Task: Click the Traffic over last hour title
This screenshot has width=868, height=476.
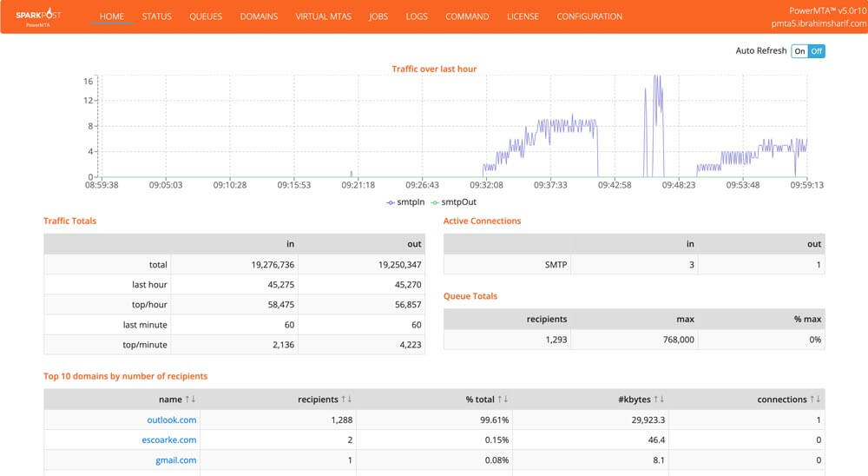Action: point(434,69)
